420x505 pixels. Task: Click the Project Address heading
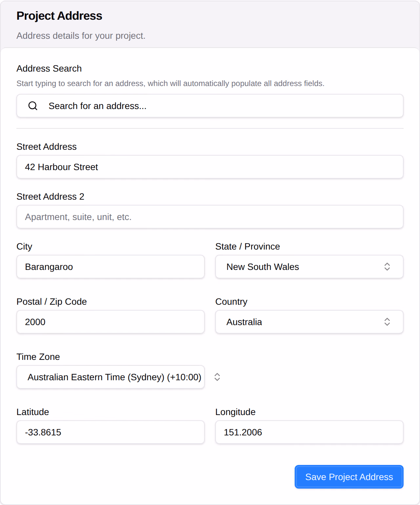(59, 16)
